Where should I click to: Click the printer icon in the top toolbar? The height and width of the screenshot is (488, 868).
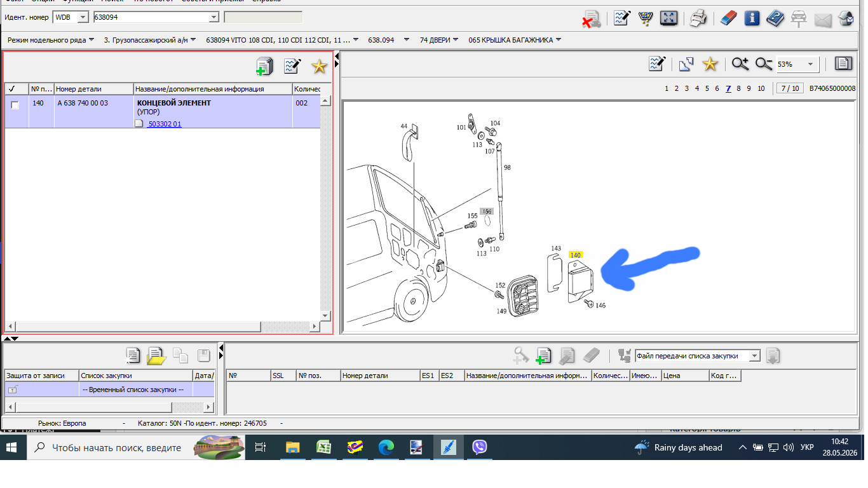(x=698, y=18)
